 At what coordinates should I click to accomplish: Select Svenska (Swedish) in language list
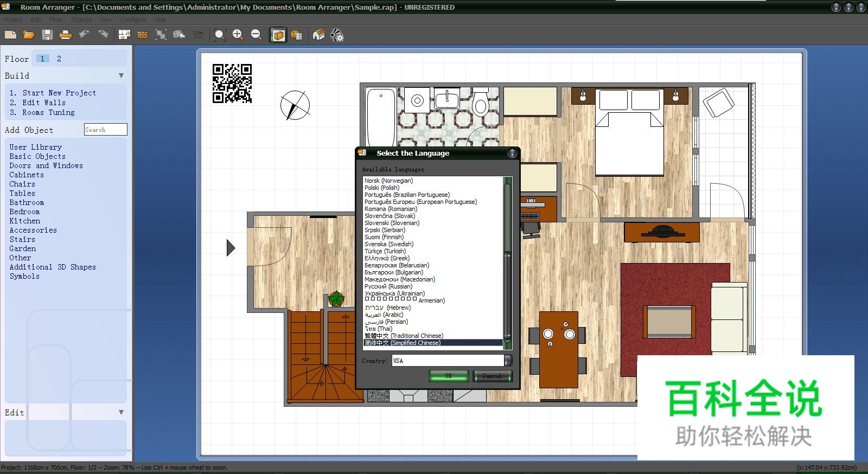point(389,244)
